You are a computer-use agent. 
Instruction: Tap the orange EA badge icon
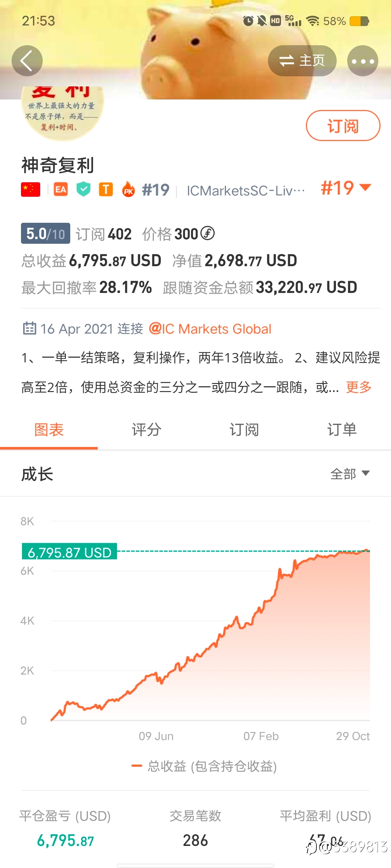61,190
